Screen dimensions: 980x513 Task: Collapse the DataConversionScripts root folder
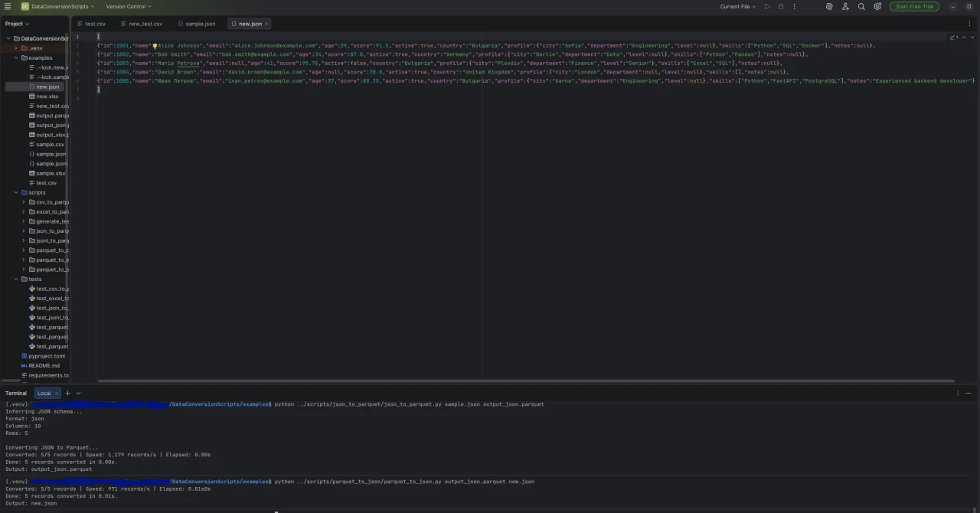tap(8, 38)
